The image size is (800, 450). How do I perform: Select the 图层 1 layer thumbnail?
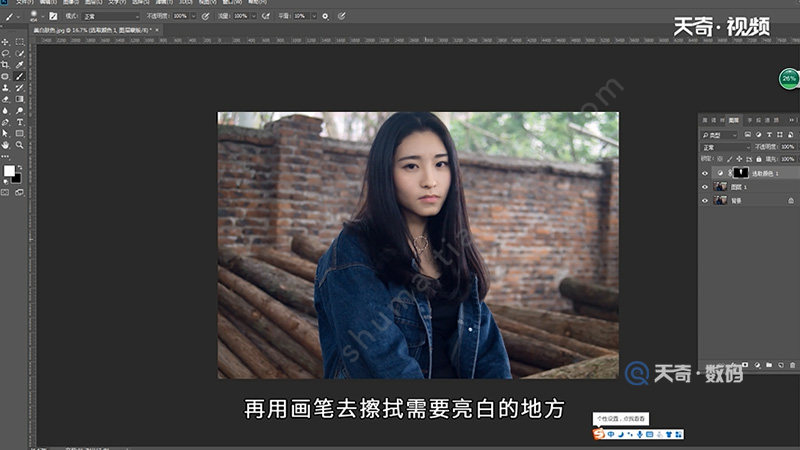click(x=720, y=187)
